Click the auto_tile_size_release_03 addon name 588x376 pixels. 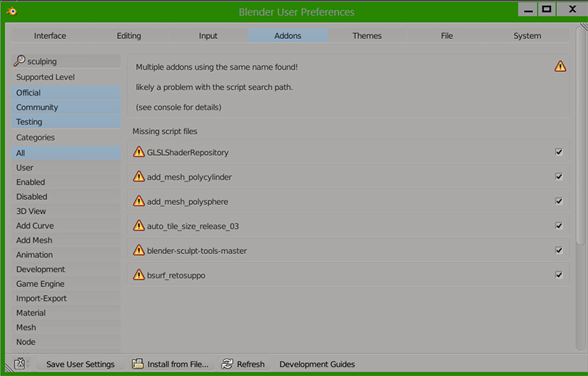[193, 226]
